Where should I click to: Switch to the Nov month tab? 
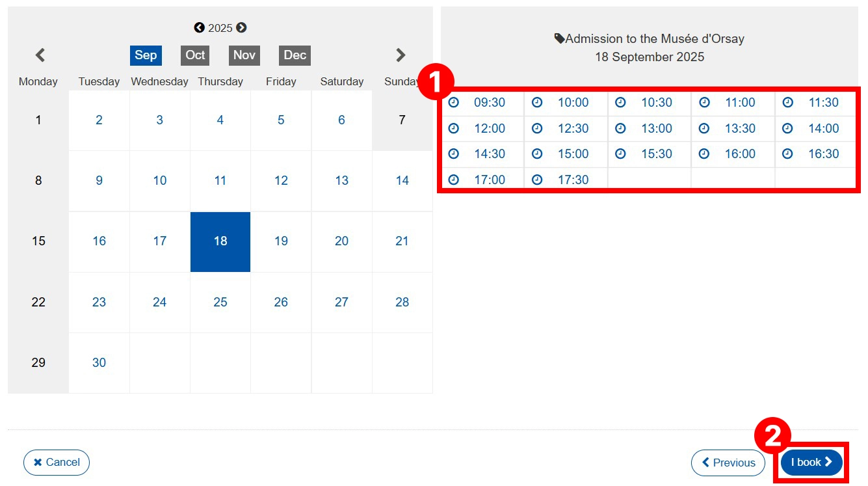(244, 55)
